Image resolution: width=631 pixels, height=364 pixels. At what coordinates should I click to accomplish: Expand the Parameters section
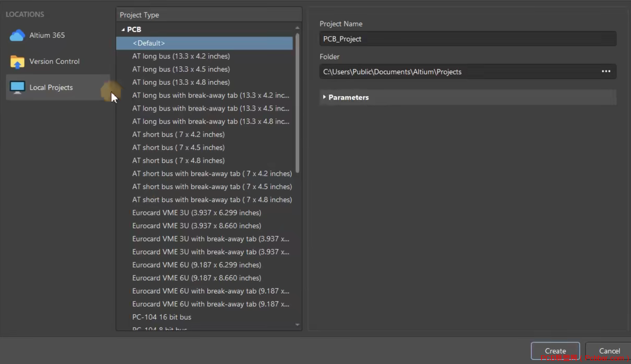324,97
